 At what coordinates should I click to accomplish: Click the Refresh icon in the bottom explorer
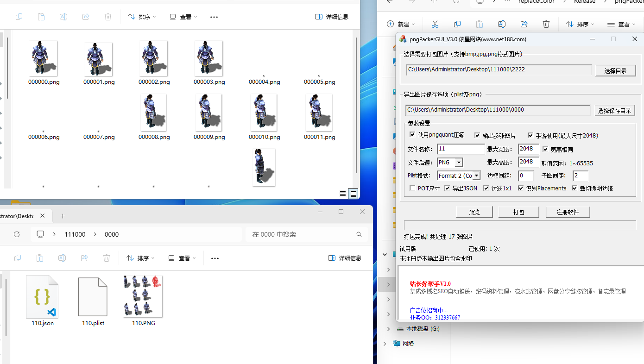click(16, 234)
